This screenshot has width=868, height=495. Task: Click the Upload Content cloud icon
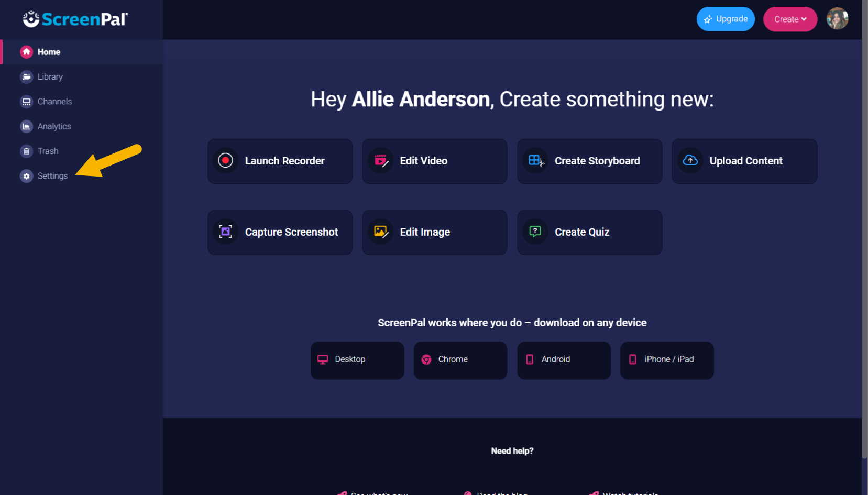pyautogui.click(x=690, y=161)
